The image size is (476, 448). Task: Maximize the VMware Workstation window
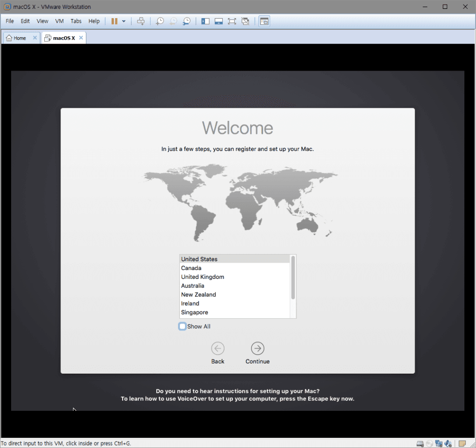click(x=445, y=7)
